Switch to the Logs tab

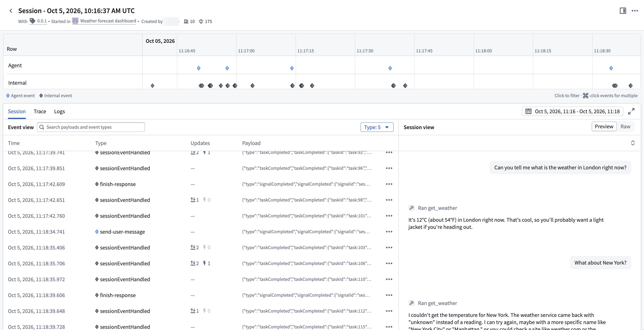pos(60,111)
